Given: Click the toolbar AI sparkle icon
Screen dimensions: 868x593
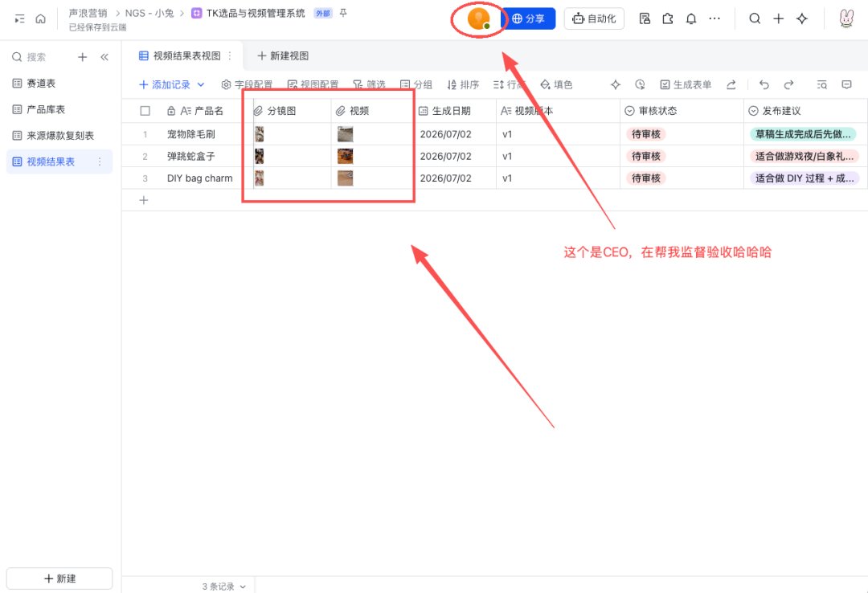Looking at the screenshot, I should tap(616, 84).
